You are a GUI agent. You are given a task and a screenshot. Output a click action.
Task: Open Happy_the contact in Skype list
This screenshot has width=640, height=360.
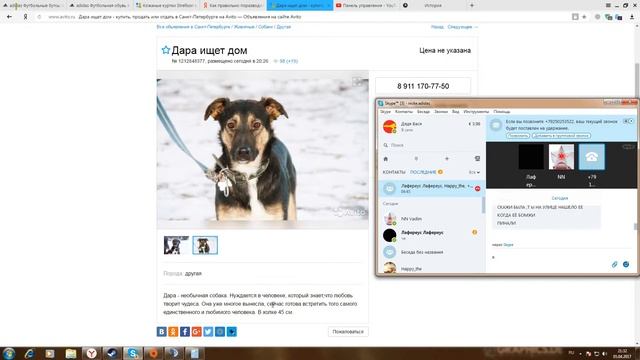coord(431,268)
